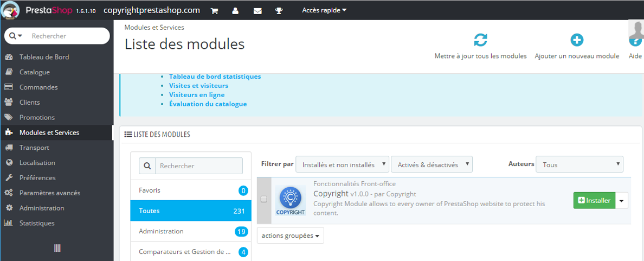Open the Activés & désactivés filter
Image resolution: width=644 pixels, height=261 pixels.
tap(432, 164)
